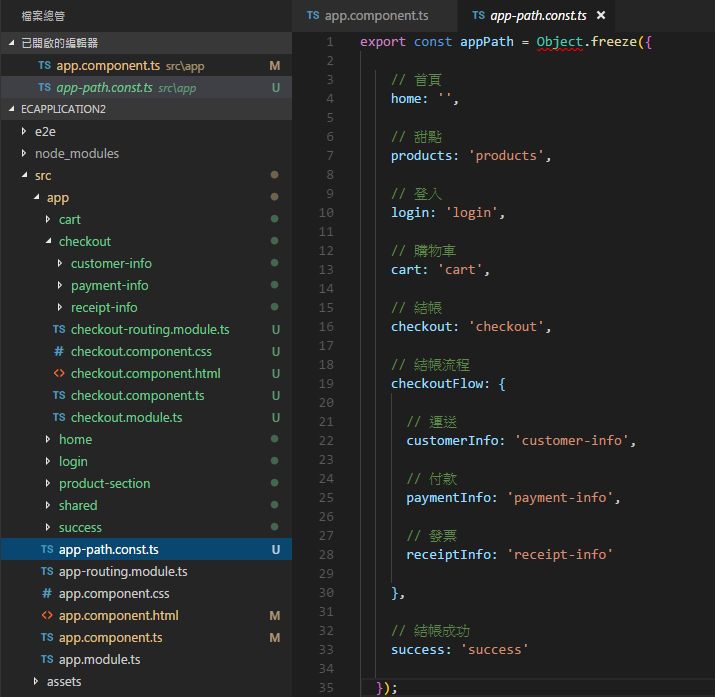
Task: Click the U status badge on checkout.module.ts
Action: [276, 417]
